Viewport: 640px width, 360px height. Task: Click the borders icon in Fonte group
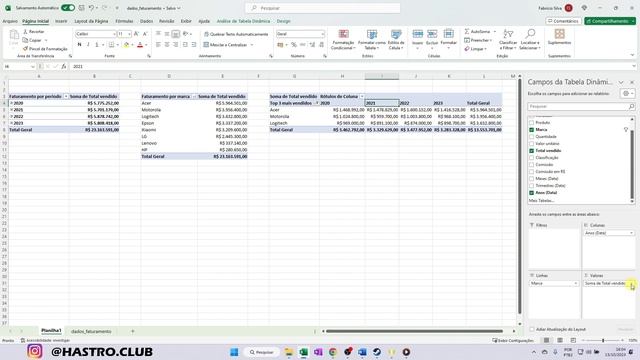[111, 44]
